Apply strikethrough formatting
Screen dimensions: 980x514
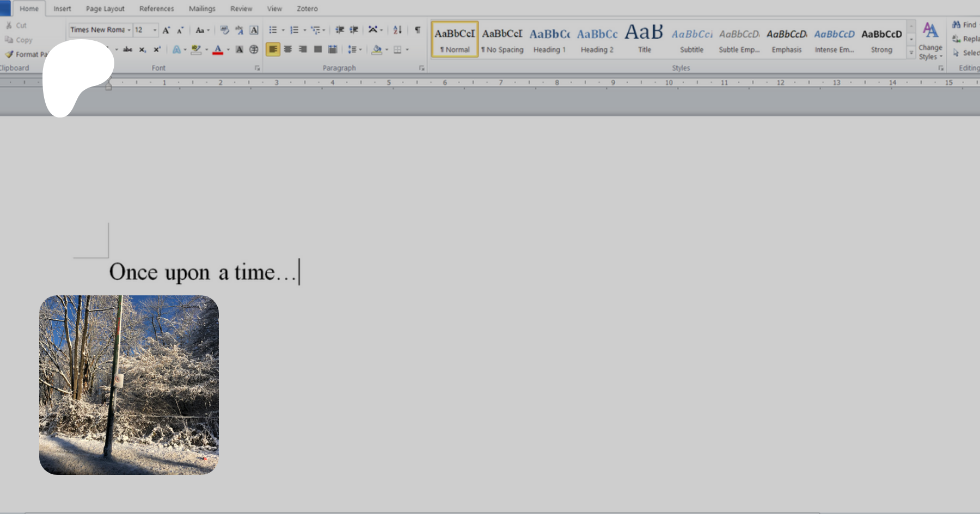pos(127,49)
